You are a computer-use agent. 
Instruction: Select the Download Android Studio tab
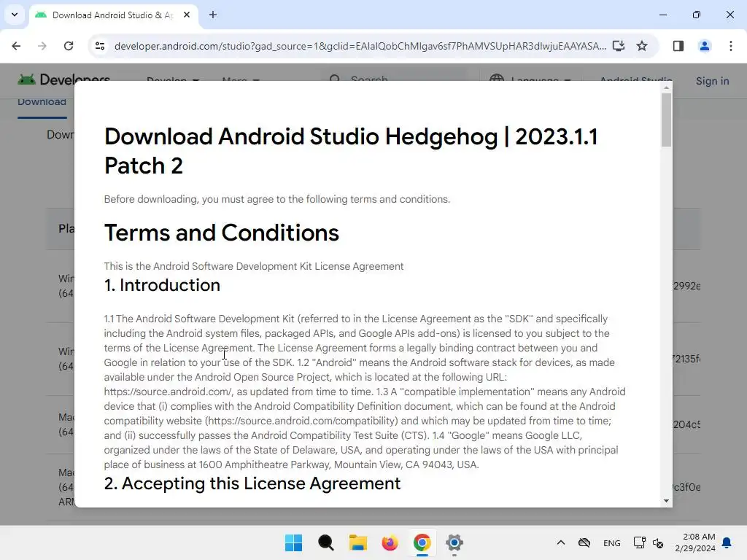pyautogui.click(x=113, y=15)
